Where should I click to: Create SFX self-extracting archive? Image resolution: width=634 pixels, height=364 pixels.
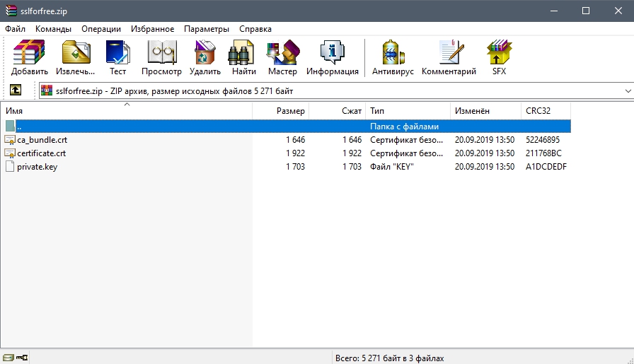click(499, 58)
